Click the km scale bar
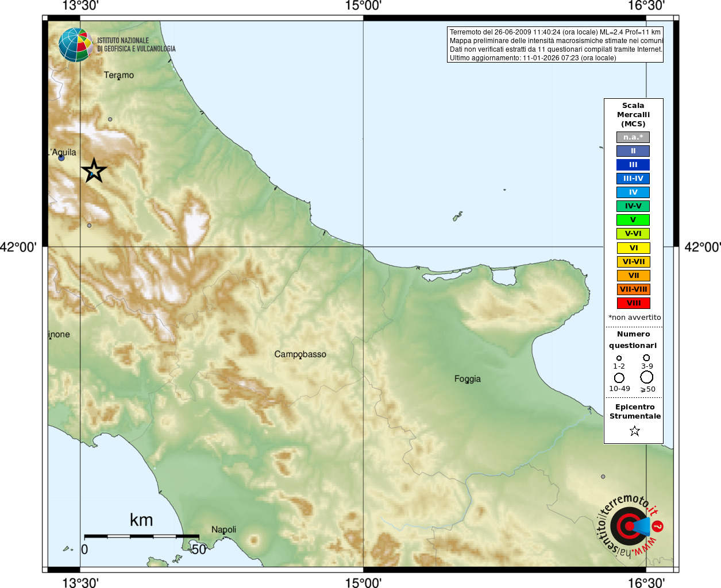This screenshot has width=721, height=588. tap(141, 536)
